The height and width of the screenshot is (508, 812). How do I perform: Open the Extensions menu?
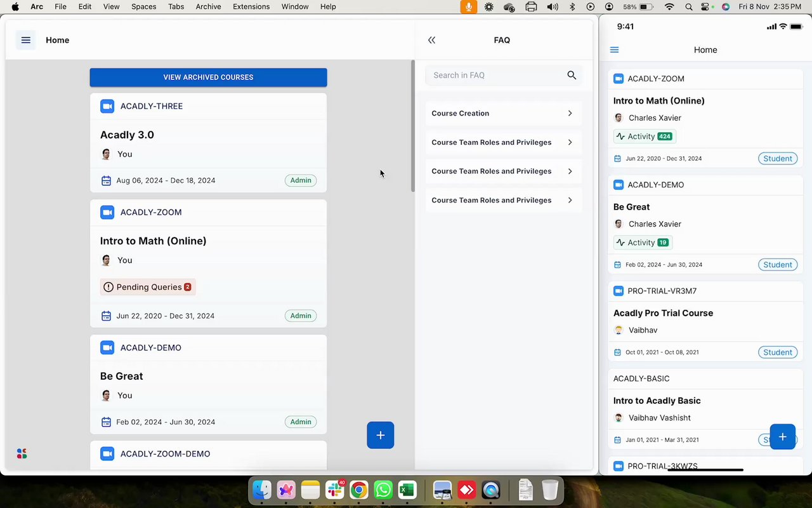click(x=251, y=6)
